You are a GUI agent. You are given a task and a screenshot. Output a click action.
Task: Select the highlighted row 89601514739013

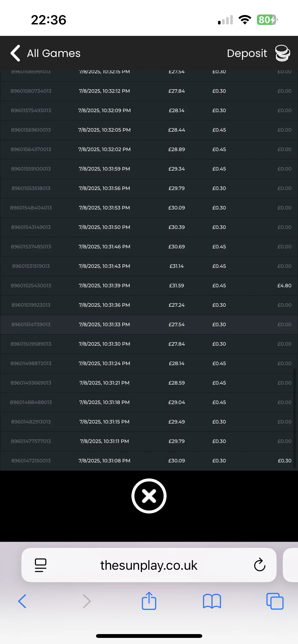[x=149, y=325]
